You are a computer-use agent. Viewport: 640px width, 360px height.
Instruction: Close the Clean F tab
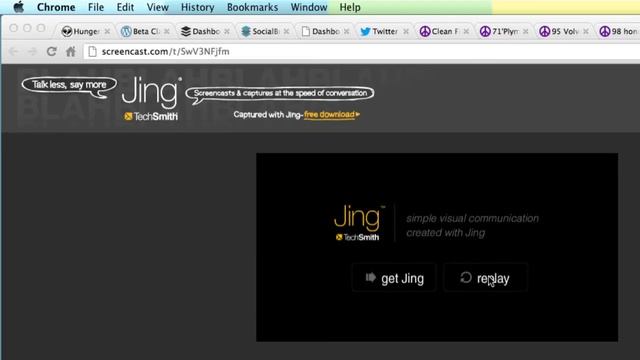click(x=466, y=31)
